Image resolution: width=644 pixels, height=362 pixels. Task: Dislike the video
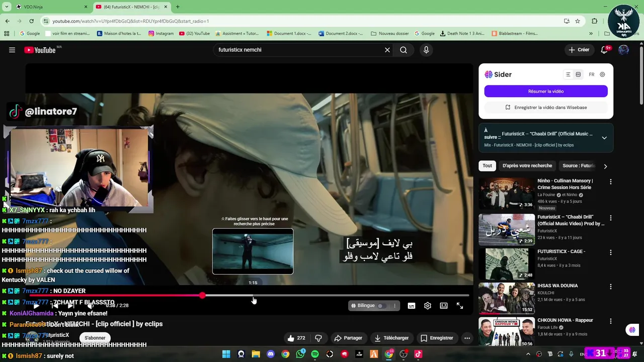click(x=318, y=338)
